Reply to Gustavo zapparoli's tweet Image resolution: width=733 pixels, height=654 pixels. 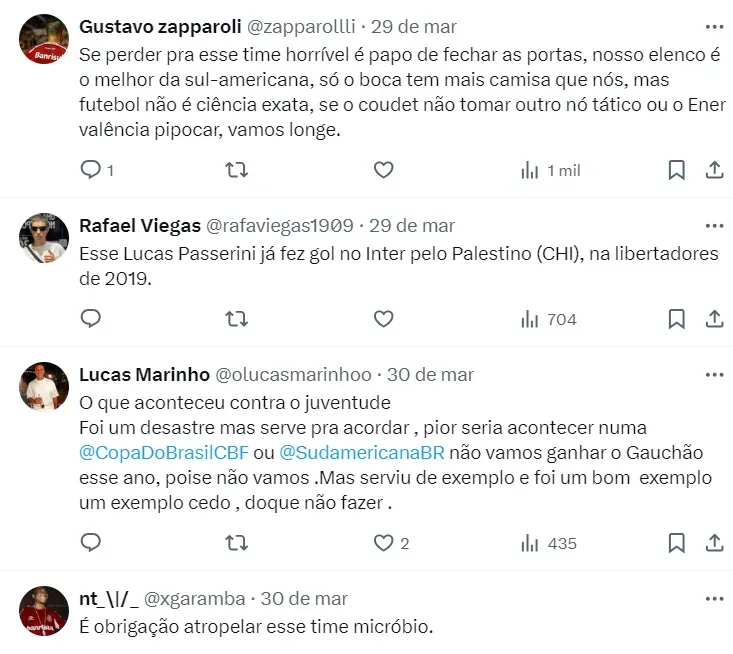(91, 170)
